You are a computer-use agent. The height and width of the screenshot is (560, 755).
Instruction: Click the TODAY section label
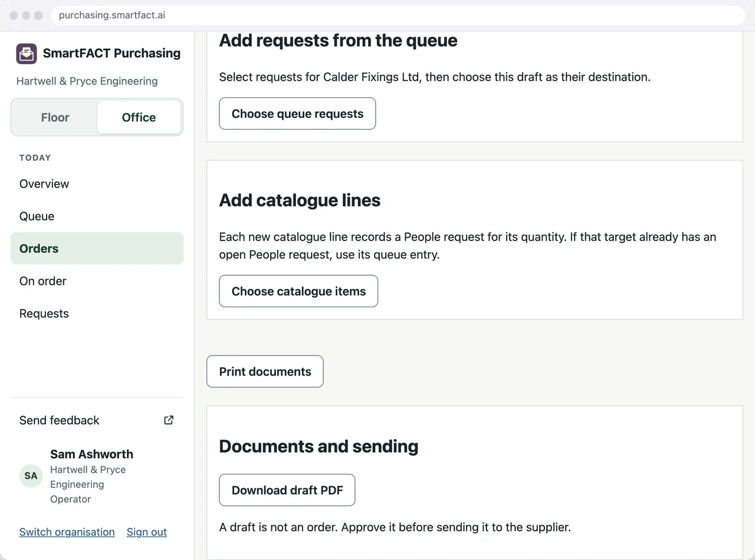tap(35, 157)
